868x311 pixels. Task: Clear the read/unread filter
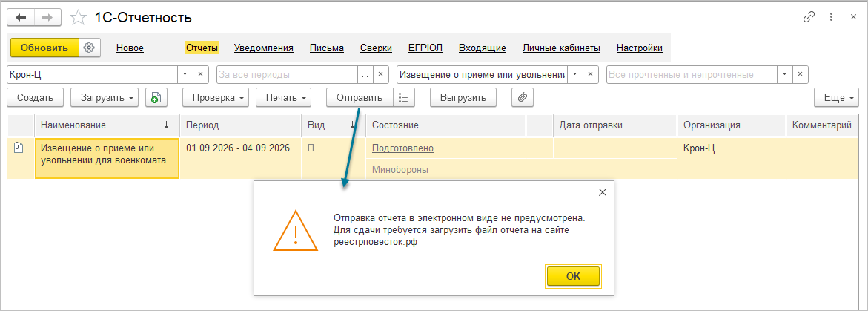pos(801,74)
